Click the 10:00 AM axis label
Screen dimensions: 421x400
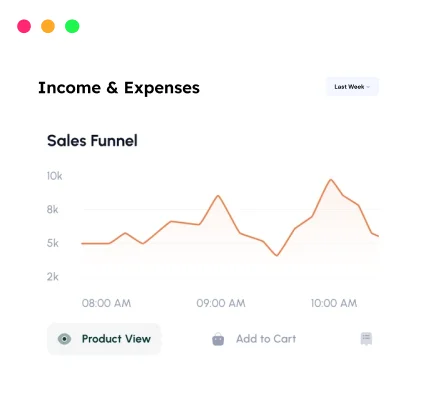(334, 303)
